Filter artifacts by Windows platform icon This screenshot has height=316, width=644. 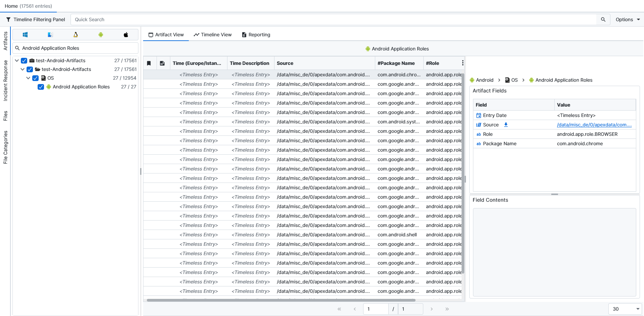click(25, 35)
